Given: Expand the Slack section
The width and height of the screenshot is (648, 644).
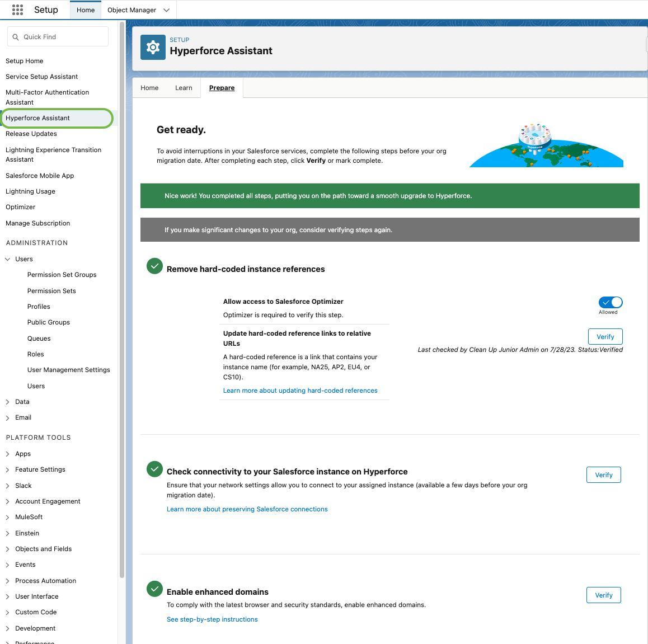Looking at the screenshot, I should (x=7, y=486).
